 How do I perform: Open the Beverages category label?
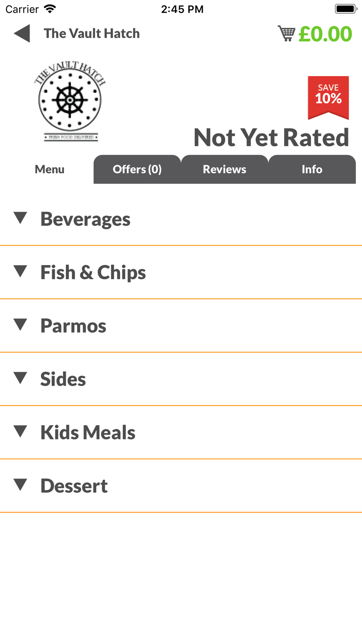click(x=85, y=219)
